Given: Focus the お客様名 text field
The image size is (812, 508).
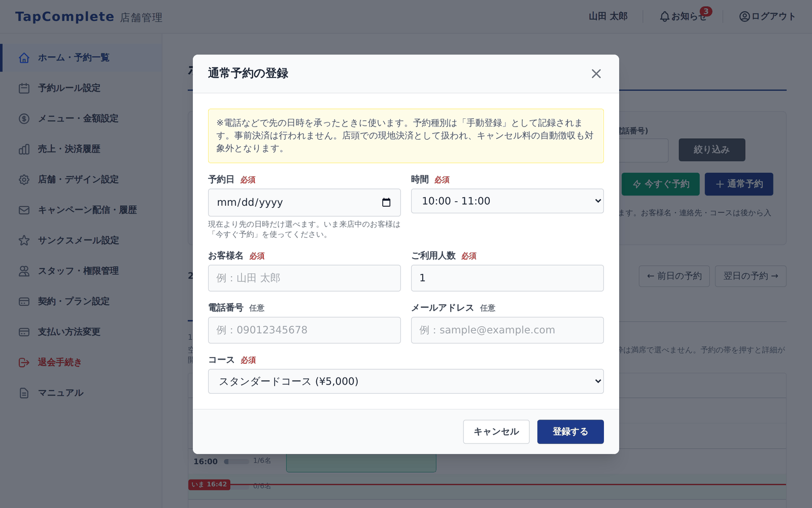Looking at the screenshot, I should (304, 278).
